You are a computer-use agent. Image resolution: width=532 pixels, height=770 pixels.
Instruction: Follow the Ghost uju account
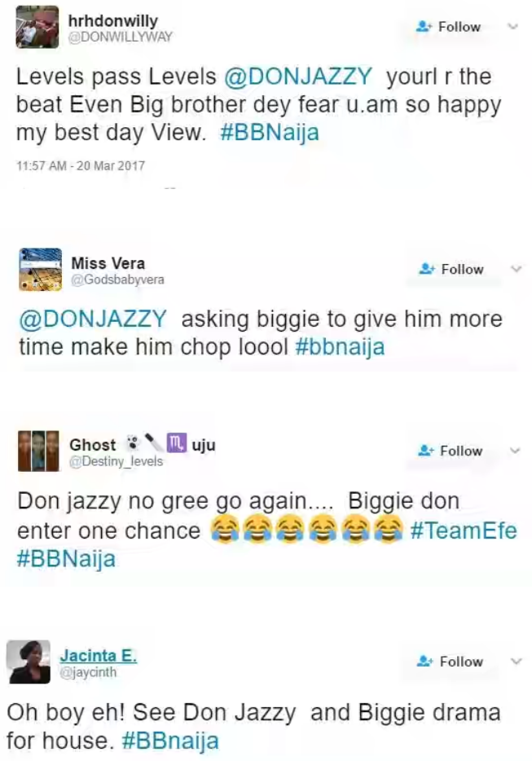pyautogui.click(x=450, y=451)
